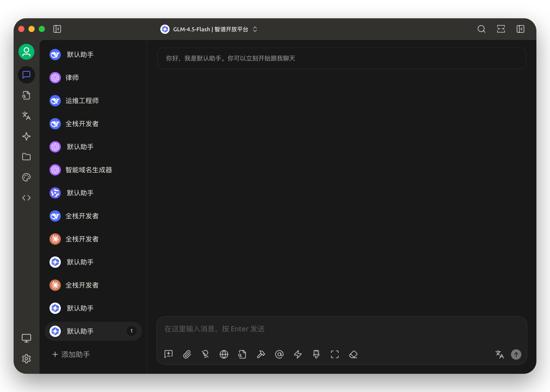Clear the context with the eraser icon

(353, 354)
